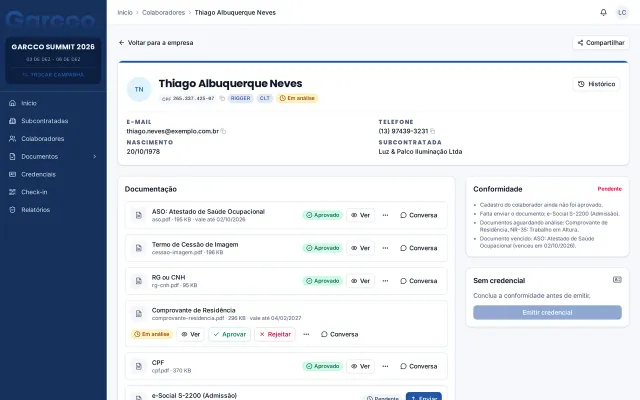Click the ASO document file icon

[139, 215]
